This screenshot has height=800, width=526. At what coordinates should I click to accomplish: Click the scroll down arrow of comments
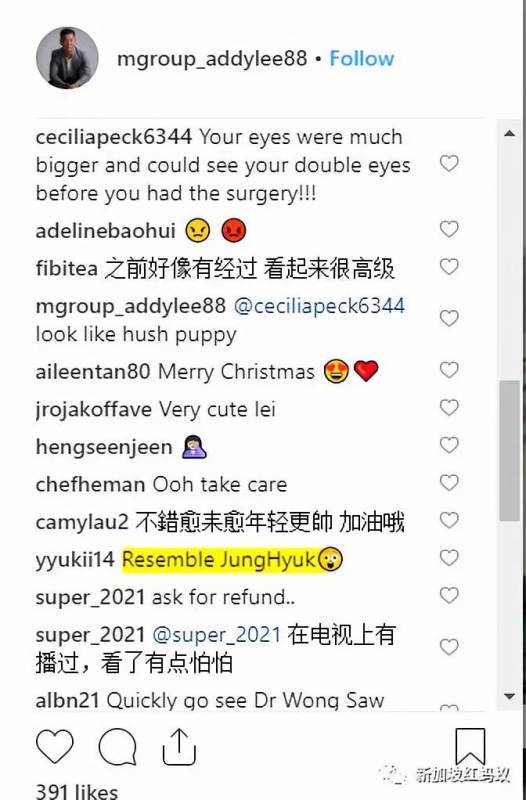[509, 696]
